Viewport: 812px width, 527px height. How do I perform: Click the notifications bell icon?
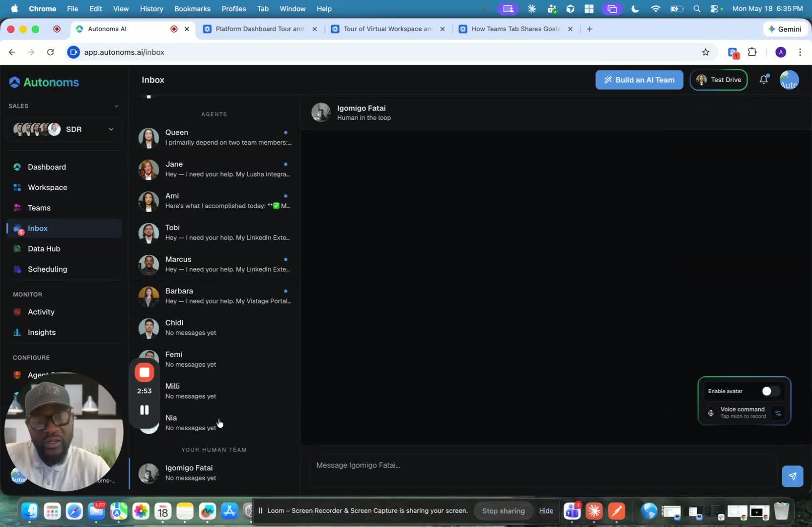click(x=764, y=80)
